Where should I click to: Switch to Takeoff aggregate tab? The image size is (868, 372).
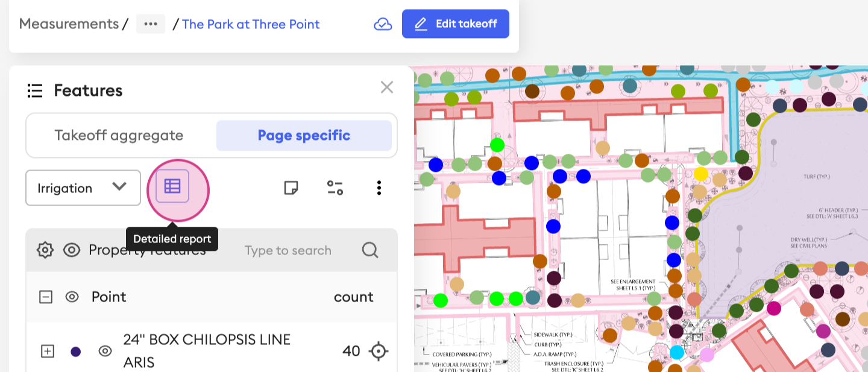119,135
